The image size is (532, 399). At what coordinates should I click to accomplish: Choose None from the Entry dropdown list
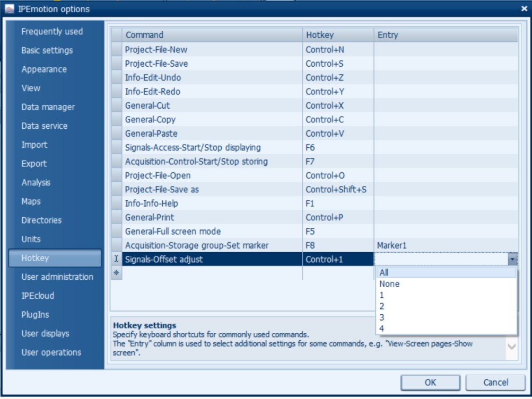tap(446, 283)
